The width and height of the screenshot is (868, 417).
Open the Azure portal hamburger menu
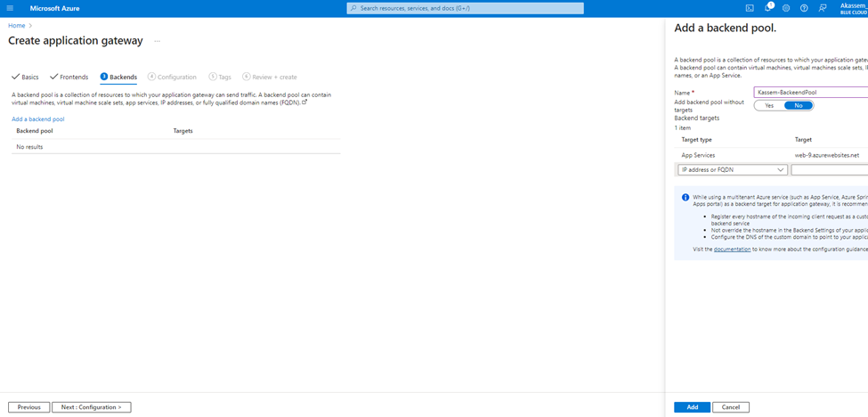click(x=10, y=8)
